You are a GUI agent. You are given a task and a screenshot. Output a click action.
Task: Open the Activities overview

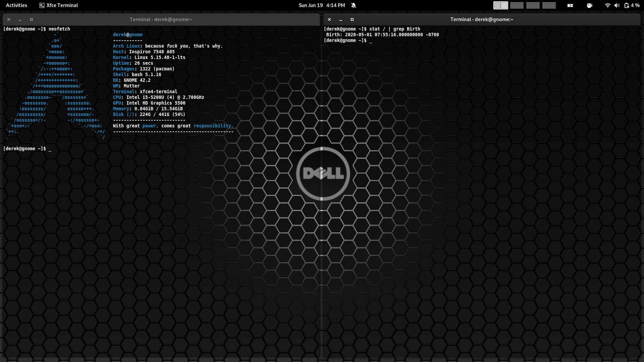pos(16,5)
